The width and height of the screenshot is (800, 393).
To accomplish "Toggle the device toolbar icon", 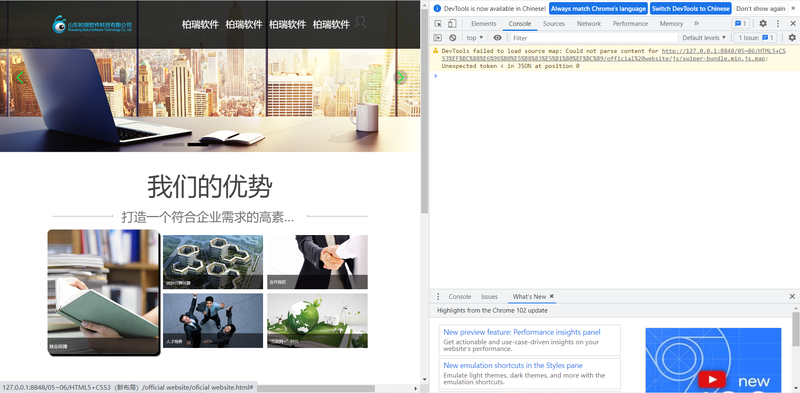I will tap(452, 23).
